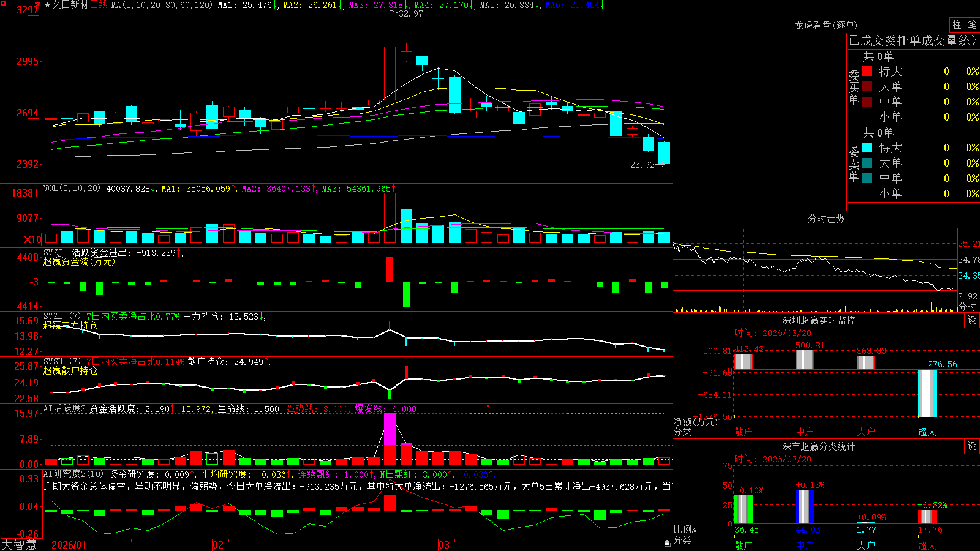Select the SVZL (7) indicator label
The image size is (980, 551).
pos(62,317)
